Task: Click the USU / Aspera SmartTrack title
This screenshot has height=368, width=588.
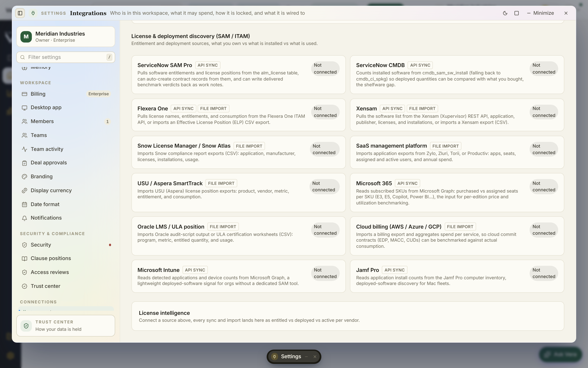Action: [170, 183]
